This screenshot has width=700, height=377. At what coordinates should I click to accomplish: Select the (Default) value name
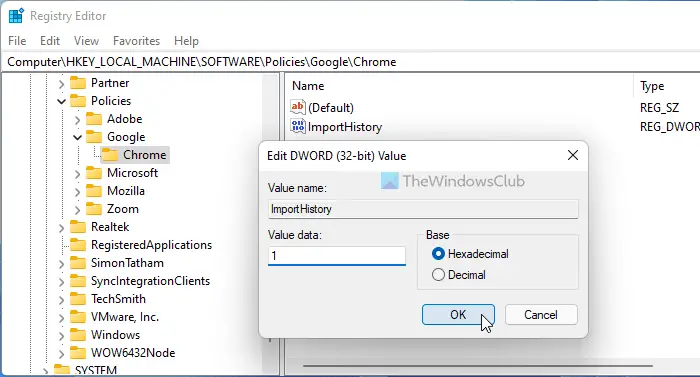pyautogui.click(x=331, y=108)
